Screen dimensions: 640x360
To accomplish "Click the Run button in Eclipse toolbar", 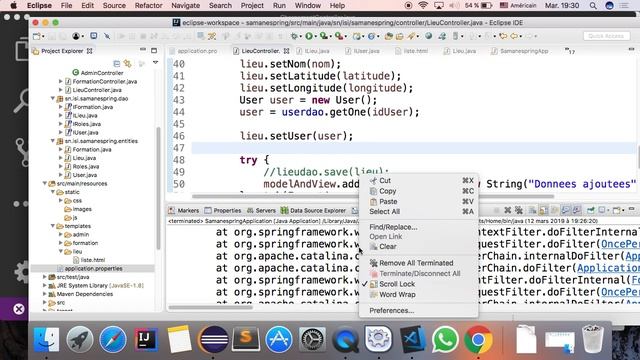I will coord(309,36).
